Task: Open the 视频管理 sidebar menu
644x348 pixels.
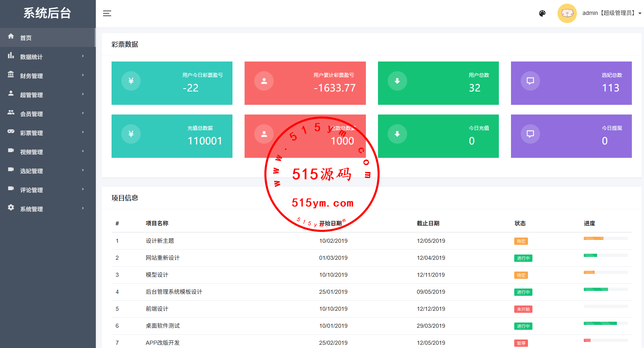Action: [x=32, y=152]
